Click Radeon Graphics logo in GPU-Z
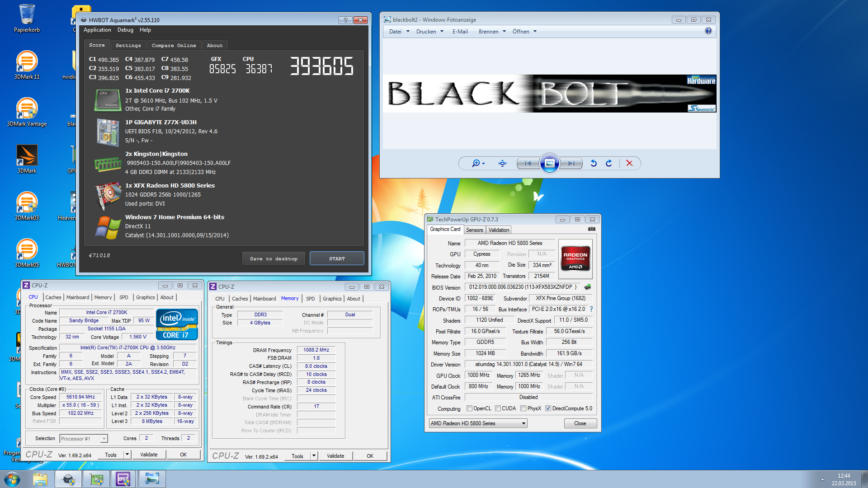This screenshot has height=488, width=868. [x=575, y=258]
